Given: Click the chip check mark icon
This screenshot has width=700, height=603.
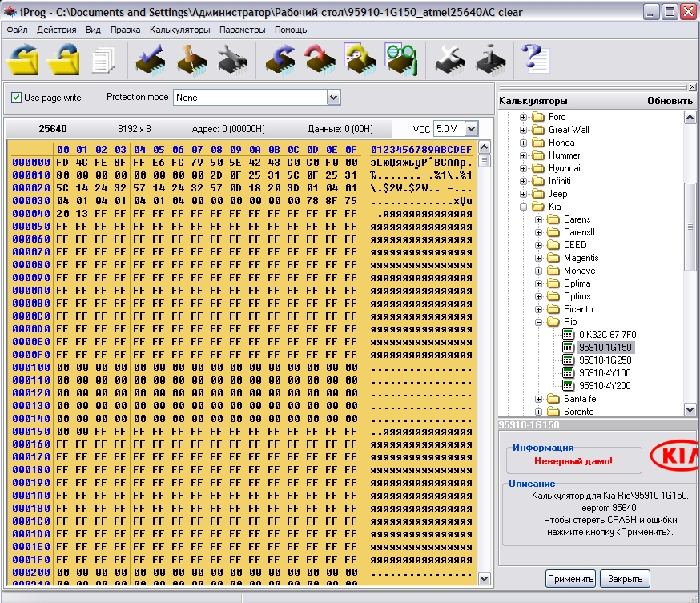Looking at the screenshot, I should pyautogui.click(x=149, y=60).
